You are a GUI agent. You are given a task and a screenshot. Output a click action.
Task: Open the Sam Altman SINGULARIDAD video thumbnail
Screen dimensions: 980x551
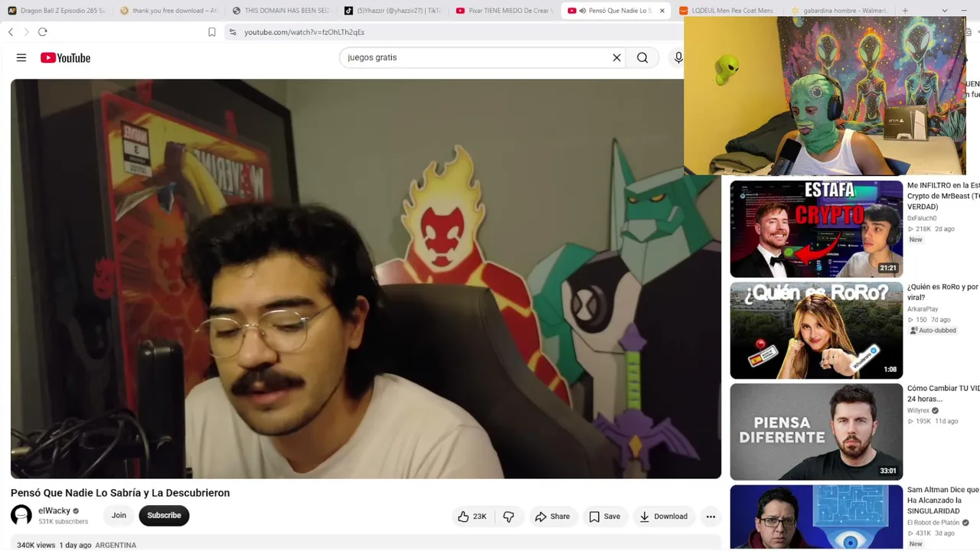[816, 517]
